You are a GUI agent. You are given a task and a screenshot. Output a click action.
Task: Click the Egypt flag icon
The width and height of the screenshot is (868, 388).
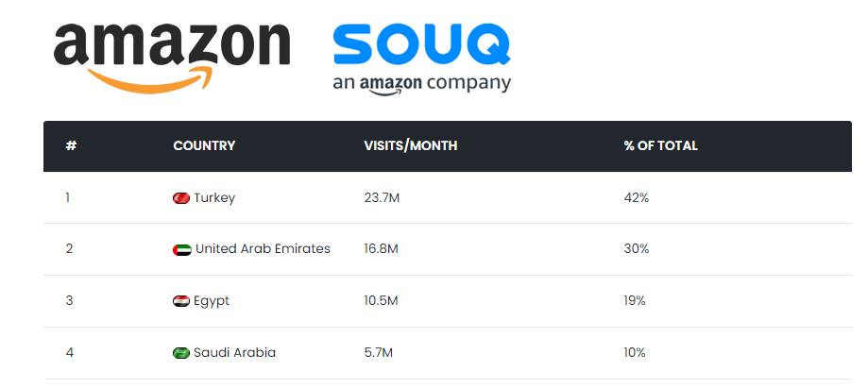181,301
